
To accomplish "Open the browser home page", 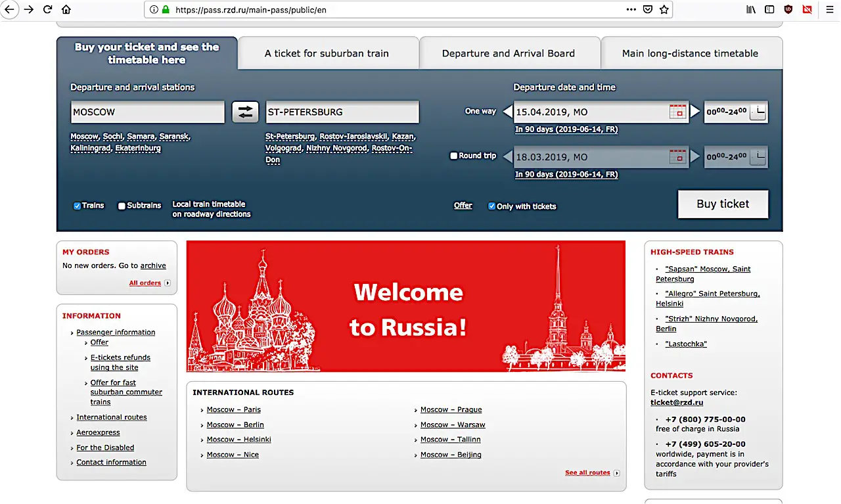I will coord(66,10).
